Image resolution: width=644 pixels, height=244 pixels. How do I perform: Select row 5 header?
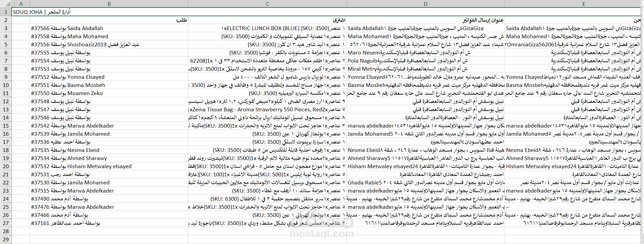(x=5, y=44)
